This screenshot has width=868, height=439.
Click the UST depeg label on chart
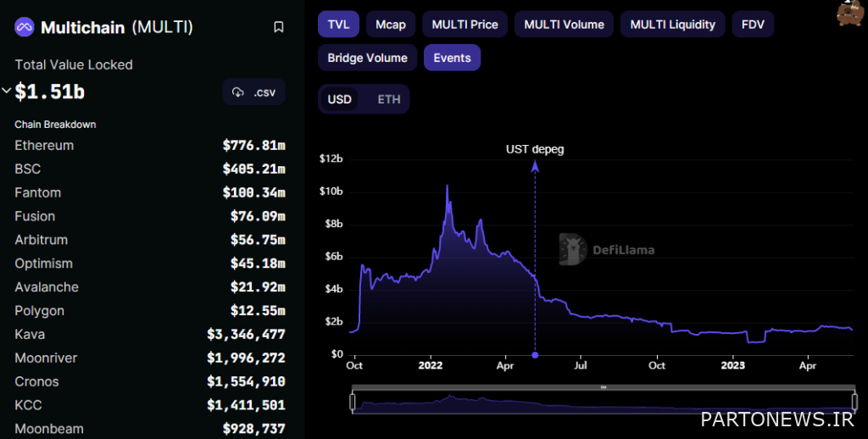pos(535,149)
